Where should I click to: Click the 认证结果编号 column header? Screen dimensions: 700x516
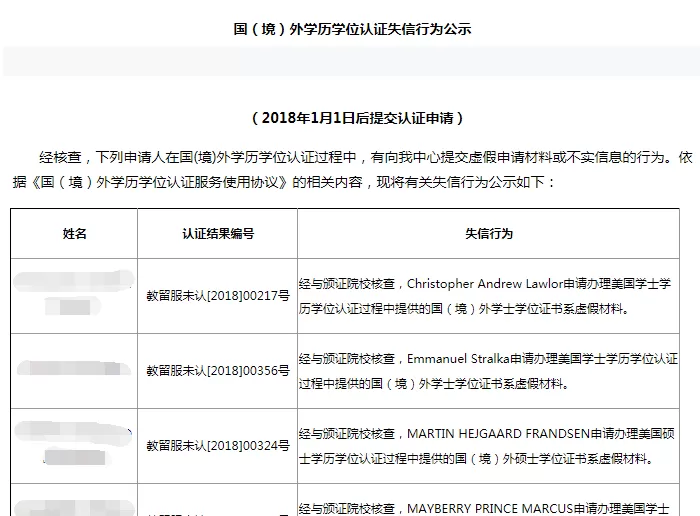click(218, 233)
